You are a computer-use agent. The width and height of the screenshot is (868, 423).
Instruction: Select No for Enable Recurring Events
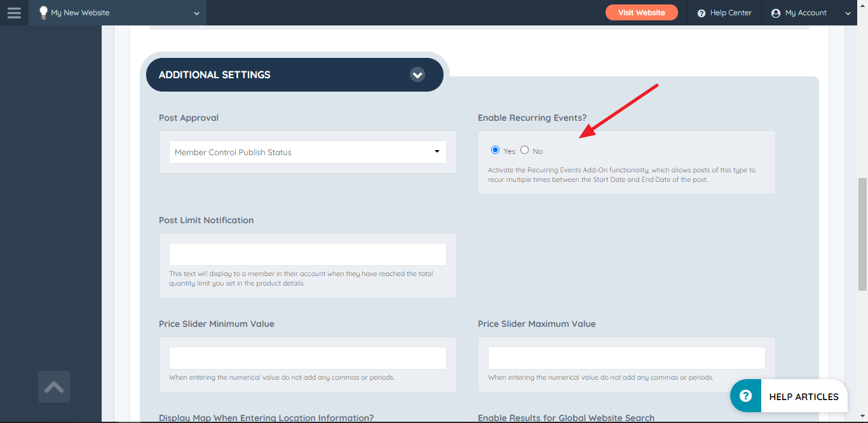coord(524,150)
